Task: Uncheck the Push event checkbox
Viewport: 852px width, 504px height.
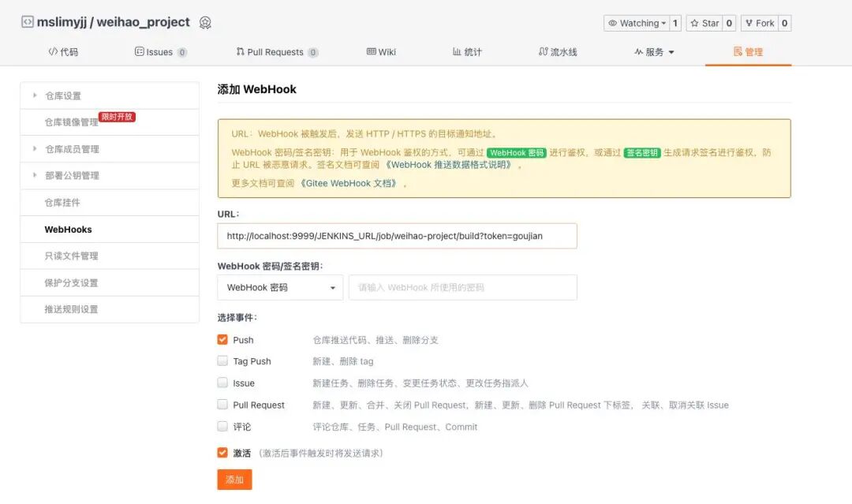Action: (x=222, y=339)
